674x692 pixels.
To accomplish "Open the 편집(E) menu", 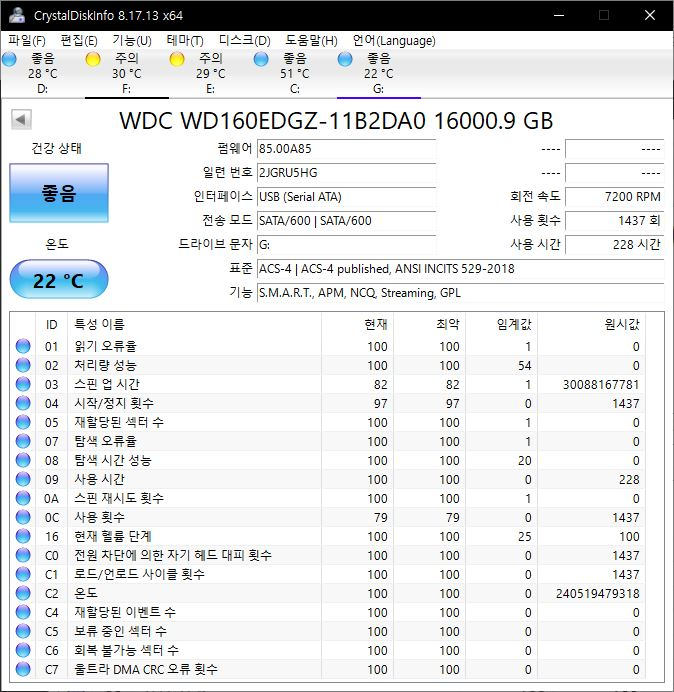I will [79, 41].
